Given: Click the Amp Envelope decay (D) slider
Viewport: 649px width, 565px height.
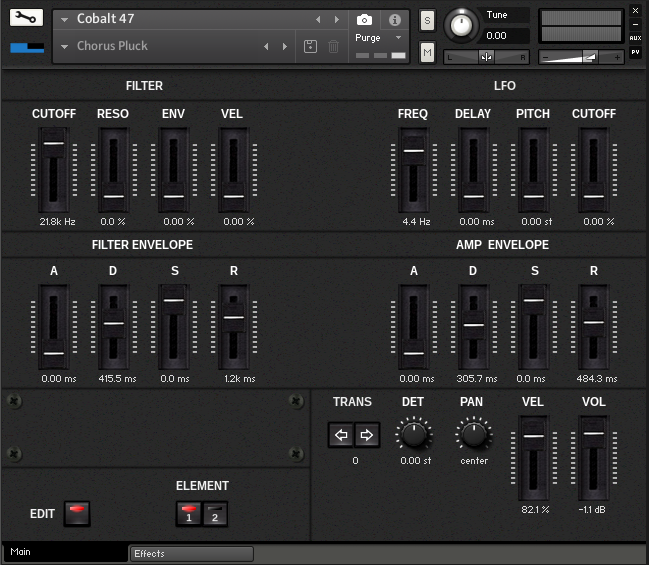Looking at the screenshot, I should point(474,327).
